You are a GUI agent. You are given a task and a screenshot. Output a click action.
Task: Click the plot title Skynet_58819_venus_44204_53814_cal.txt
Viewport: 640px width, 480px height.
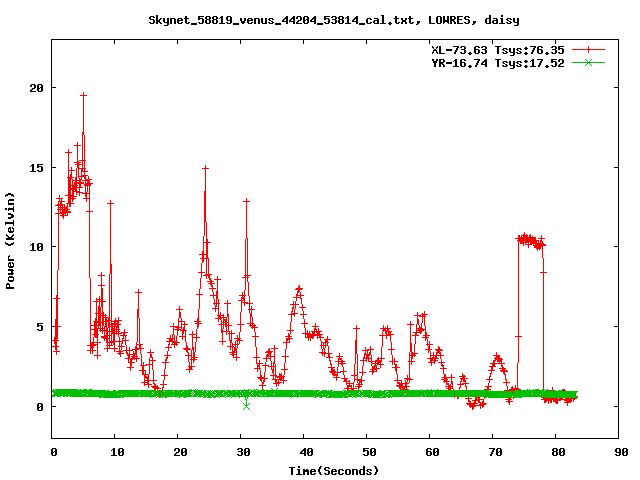pyautogui.click(x=284, y=20)
